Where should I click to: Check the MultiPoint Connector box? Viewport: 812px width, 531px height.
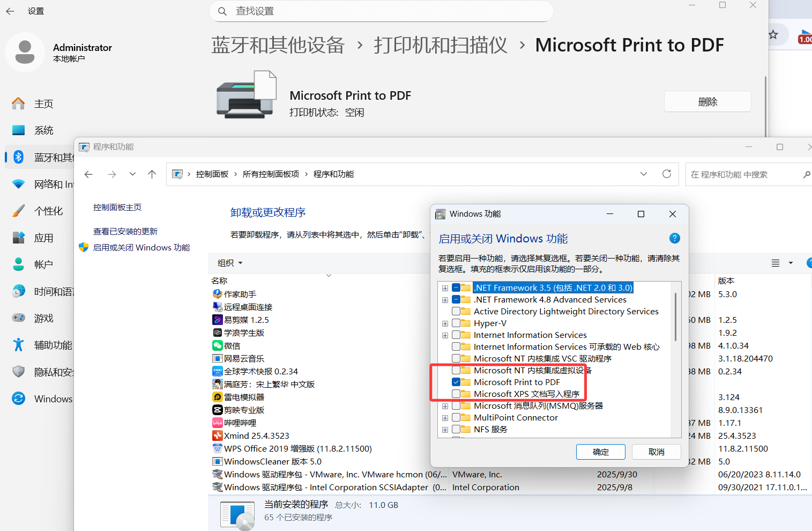[x=456, y=417]
